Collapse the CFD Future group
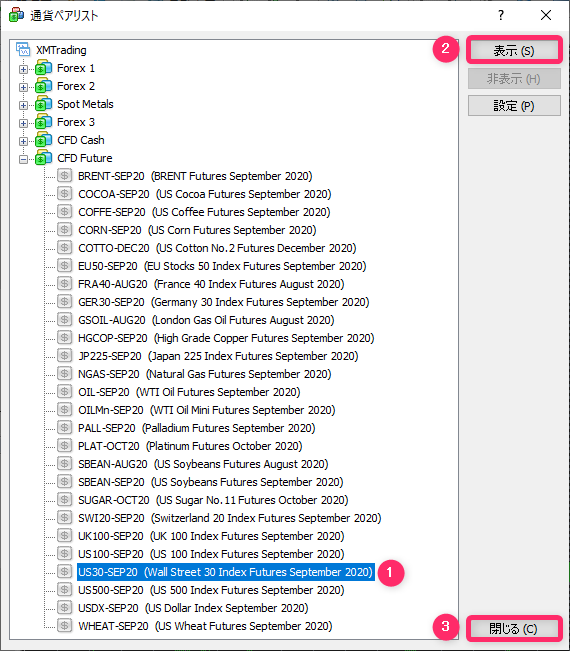 click(x=23, y=159)
